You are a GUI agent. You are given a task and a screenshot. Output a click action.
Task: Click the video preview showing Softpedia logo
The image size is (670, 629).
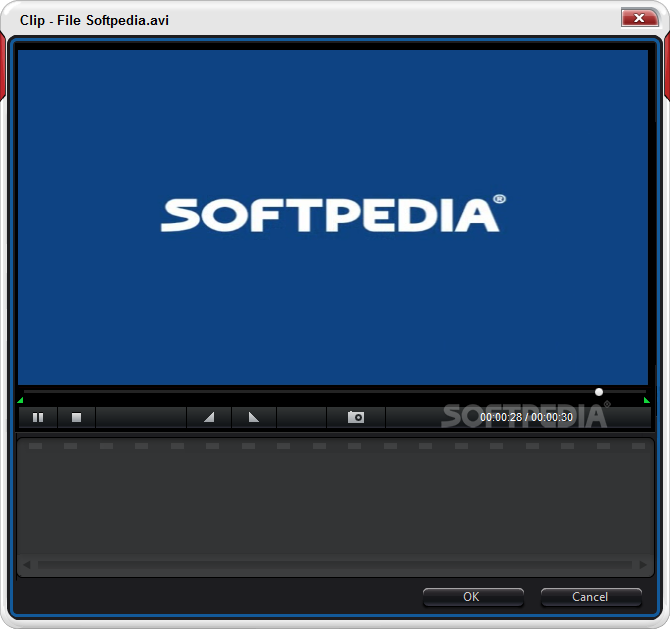[x=333, y=218]
